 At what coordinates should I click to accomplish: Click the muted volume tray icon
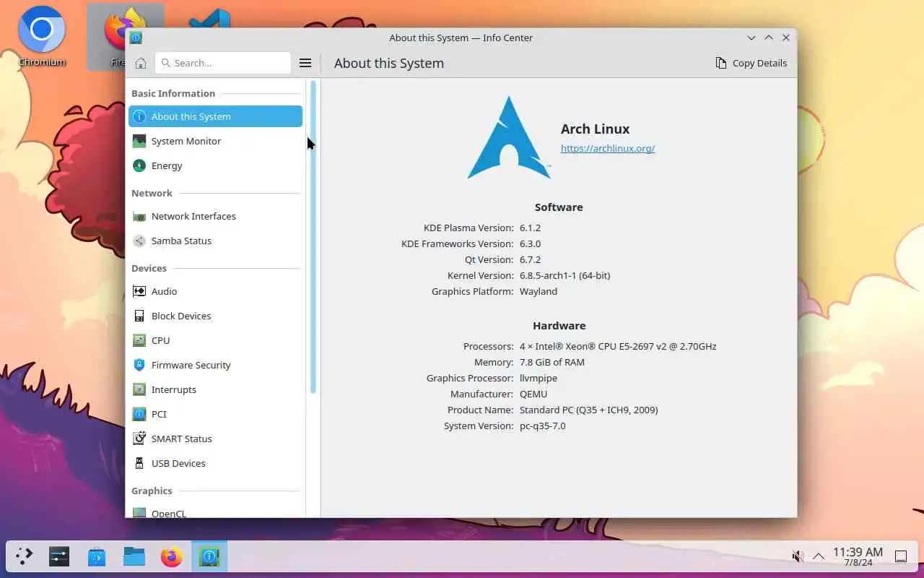tap(797, 556)
